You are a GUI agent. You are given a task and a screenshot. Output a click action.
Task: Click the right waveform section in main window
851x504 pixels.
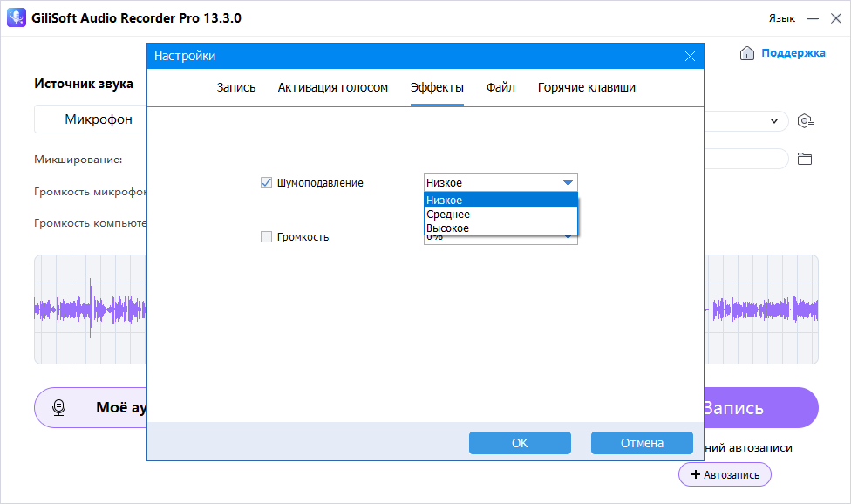pos(761,310)
